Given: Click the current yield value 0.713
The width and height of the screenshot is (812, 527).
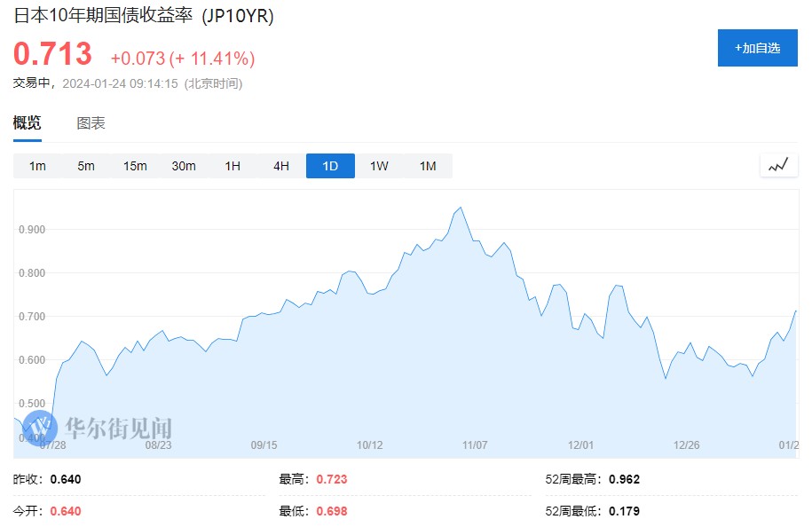Looking at the screenshot, I should tap(52, 55).
